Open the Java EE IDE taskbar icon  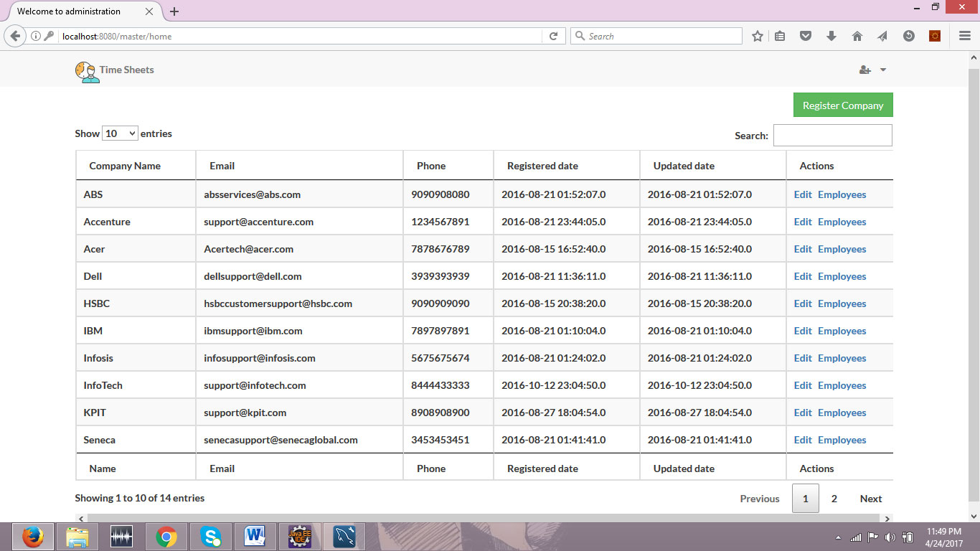pyautogui.click(x=300, y=537)
